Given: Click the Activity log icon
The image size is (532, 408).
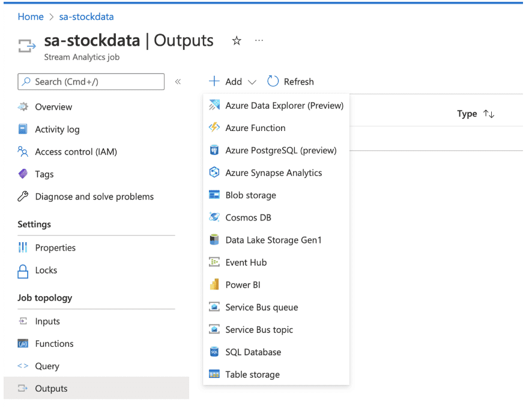Looking at the screenshot, I should tap(23, 129).
